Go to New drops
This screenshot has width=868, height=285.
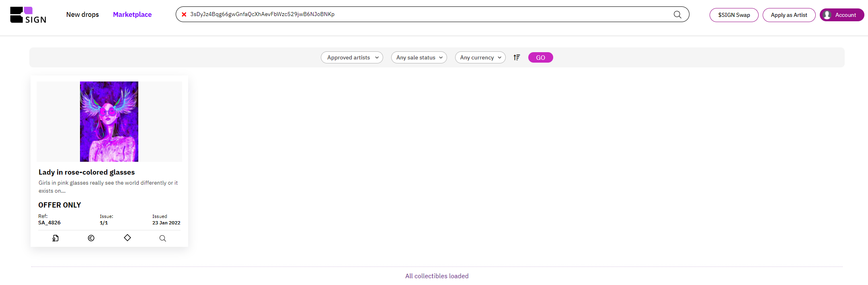82,14
